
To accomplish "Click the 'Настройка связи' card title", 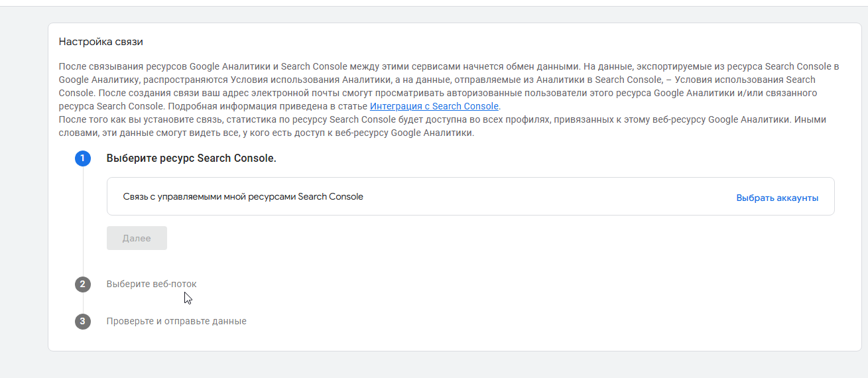I will [x=101, y=42].
